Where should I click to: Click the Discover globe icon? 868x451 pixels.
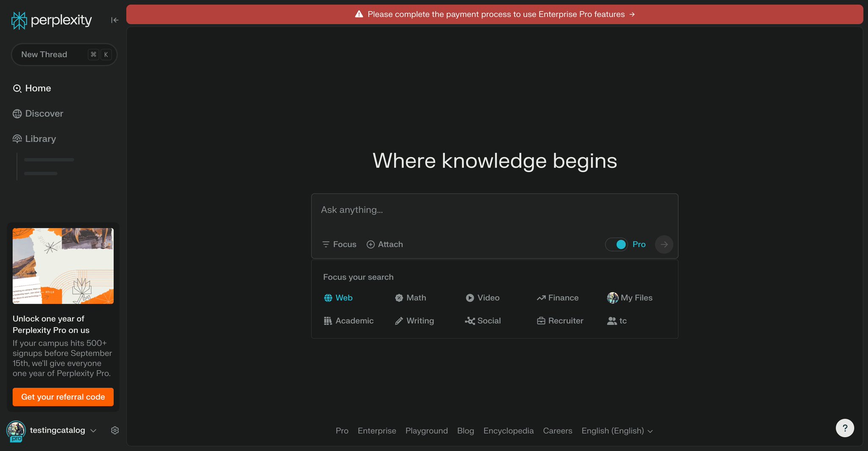click(x=17, y=114)
